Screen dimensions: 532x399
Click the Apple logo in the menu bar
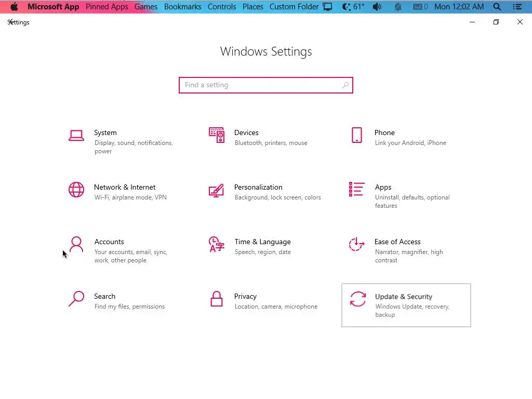pyautogui.click(x=14, y=7)
